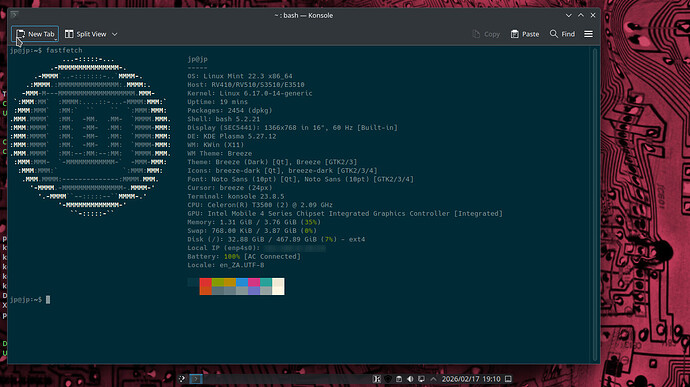Click the 'OS: Linux Mint 22.3 x86_64' line
Screen dimensions: 690x387
tap(240, 76)
